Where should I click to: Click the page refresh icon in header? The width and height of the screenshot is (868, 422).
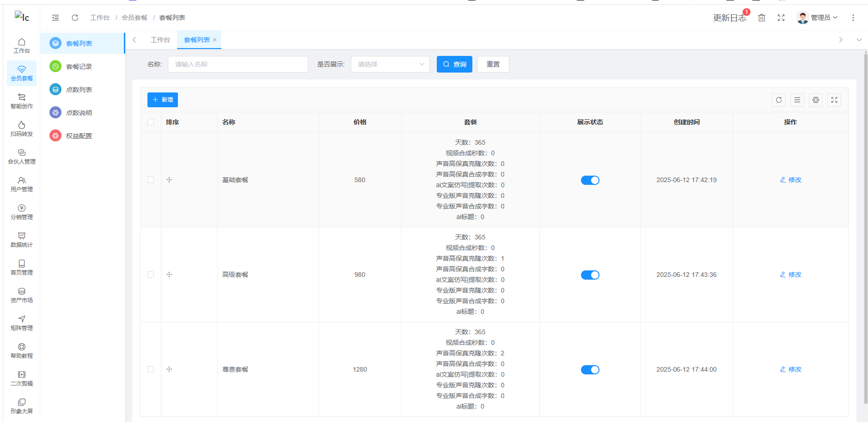click(x=75, y=18)
